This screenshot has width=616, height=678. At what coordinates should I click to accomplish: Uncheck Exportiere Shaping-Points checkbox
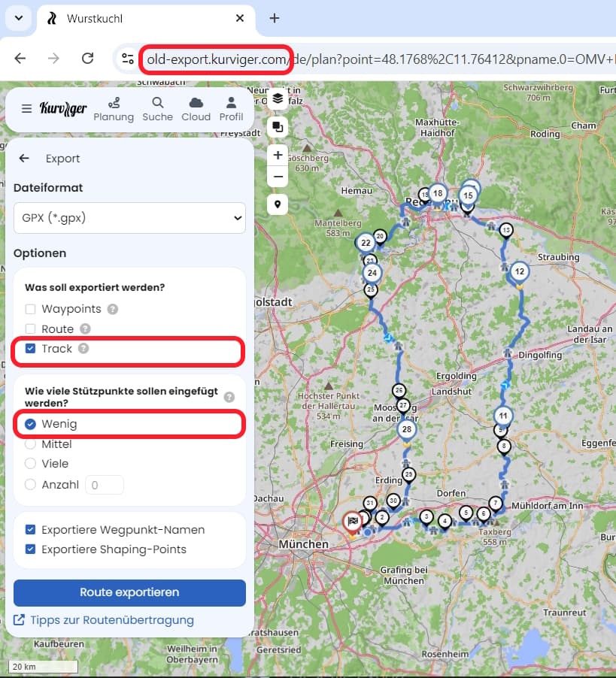tap(31, 549)
